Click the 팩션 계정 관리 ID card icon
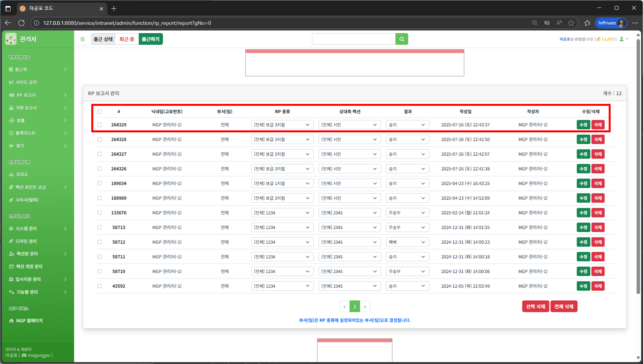Image resolution: width=643 pixels, height=364 pixels. click(12, 267)
